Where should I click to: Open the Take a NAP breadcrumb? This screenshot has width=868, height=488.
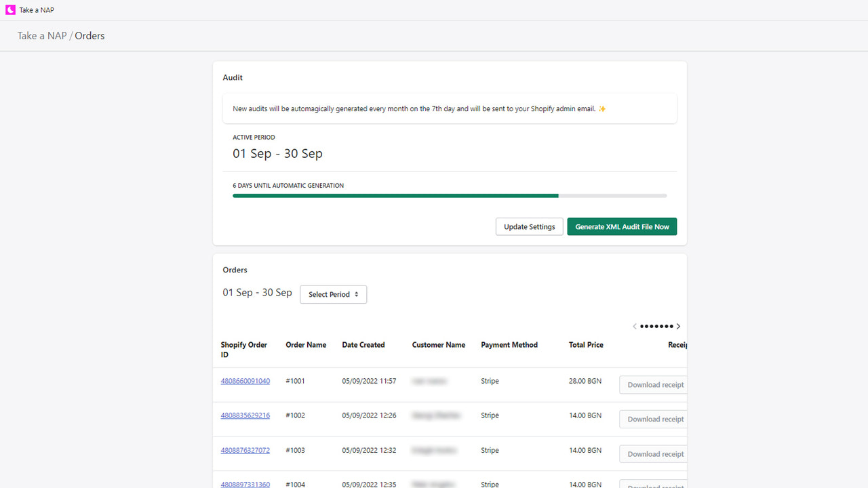[x=41, y=35]
